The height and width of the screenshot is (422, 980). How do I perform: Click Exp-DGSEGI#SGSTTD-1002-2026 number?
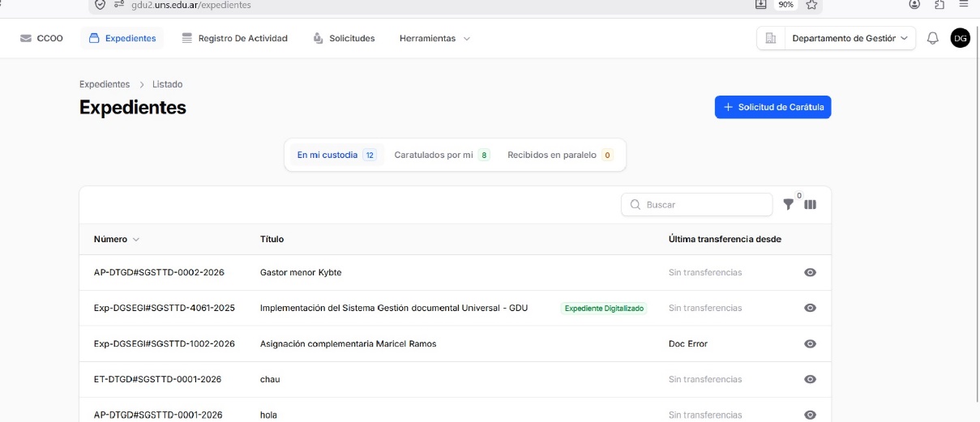tap(165, 344)
